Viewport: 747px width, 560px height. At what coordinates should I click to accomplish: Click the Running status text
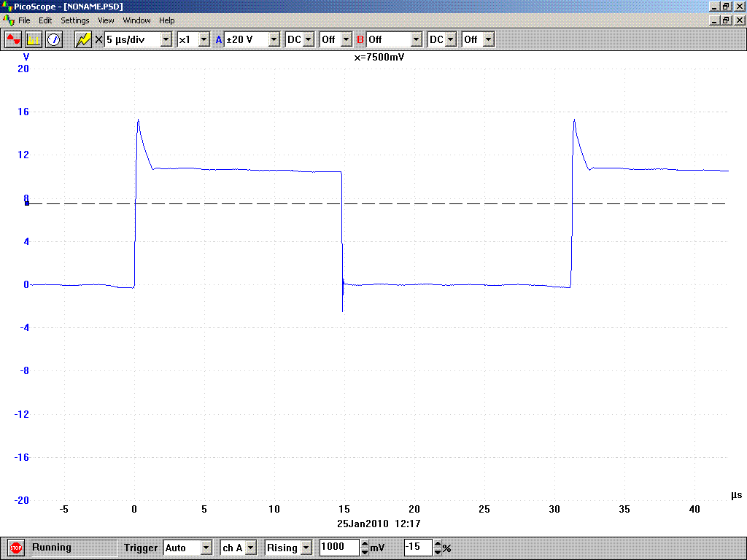52,547
